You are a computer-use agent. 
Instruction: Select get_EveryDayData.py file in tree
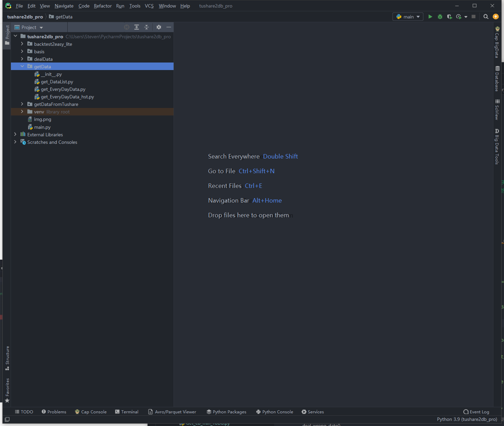(x=63, y=89)
